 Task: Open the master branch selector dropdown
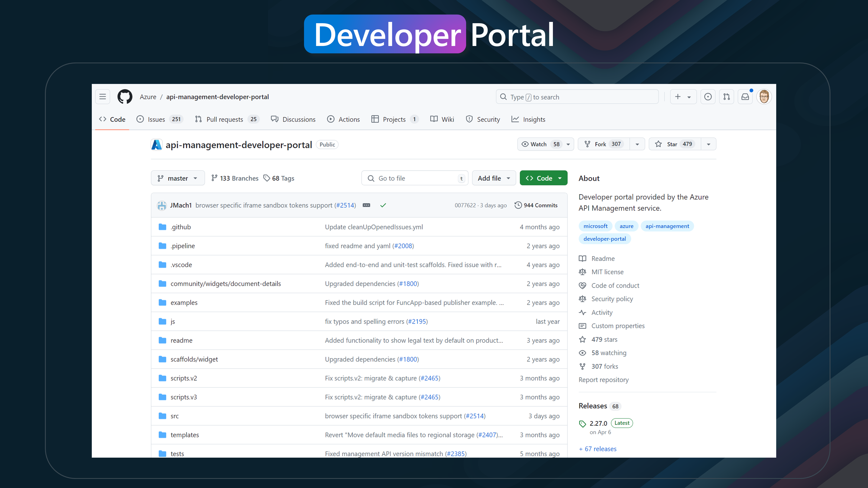178,178
